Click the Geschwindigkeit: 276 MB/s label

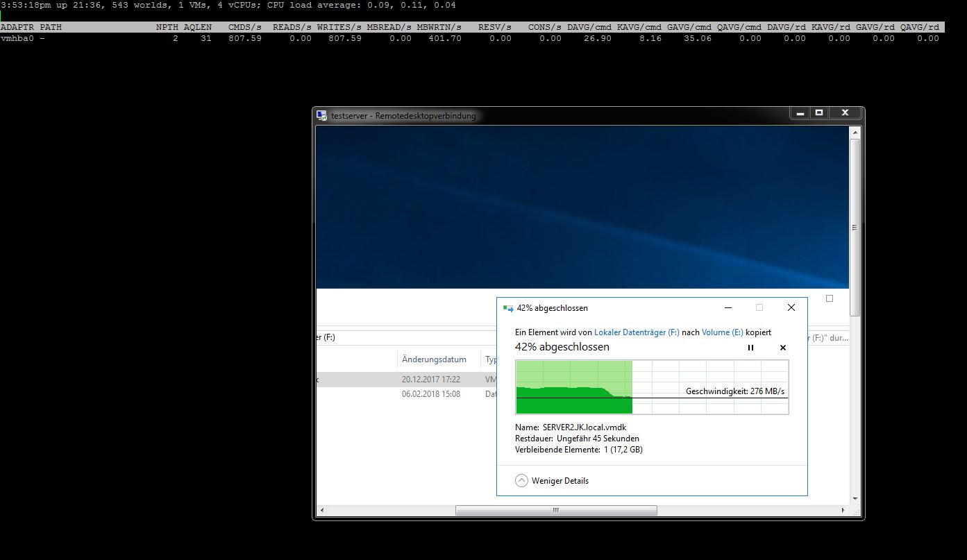click(735, 391)
